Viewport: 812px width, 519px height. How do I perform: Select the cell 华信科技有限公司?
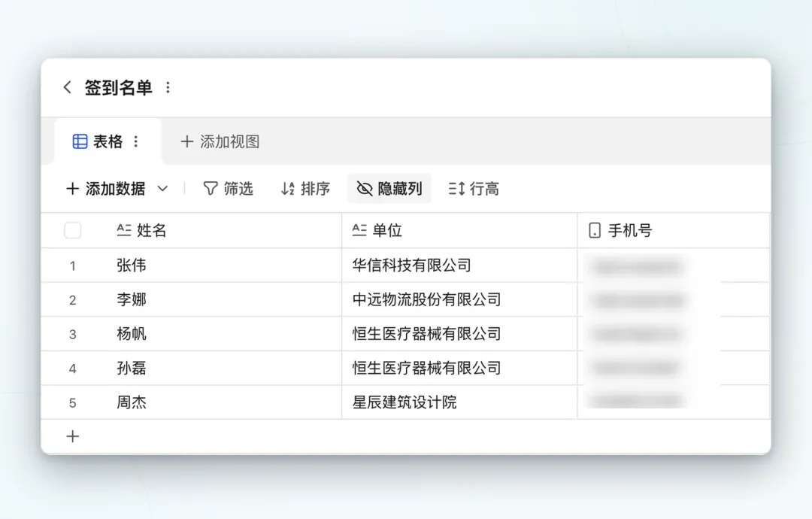pos(459,266)
